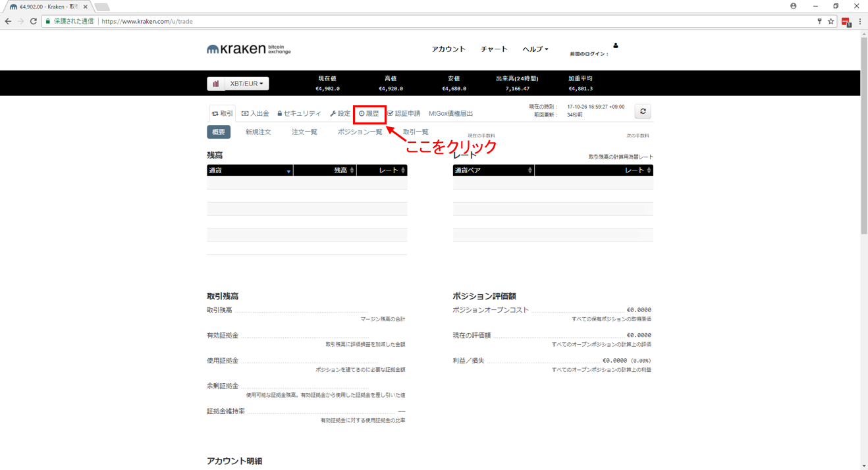Click the account person icon top right
The image size is (868, 470).
(615, 45)
